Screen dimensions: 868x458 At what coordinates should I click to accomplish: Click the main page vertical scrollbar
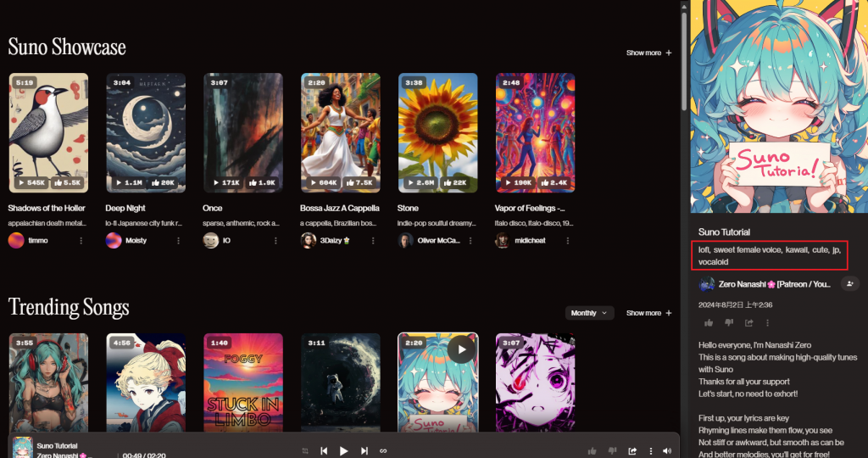(684, 61)
